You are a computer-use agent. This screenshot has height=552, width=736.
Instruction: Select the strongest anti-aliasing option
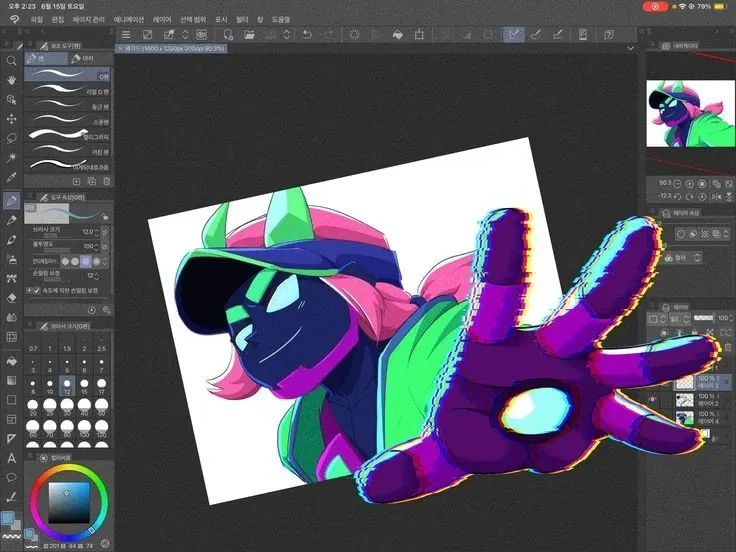97,261
